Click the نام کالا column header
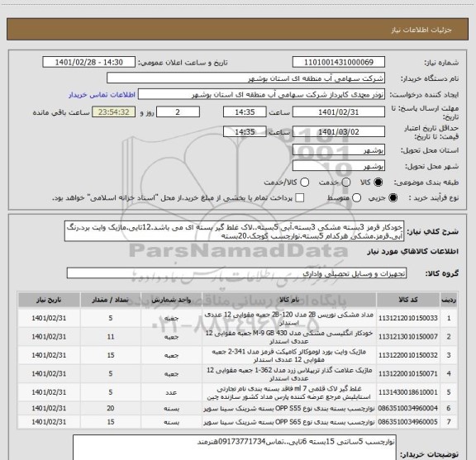Viewport: 476px width, 460px height. [x=289, y=300]
